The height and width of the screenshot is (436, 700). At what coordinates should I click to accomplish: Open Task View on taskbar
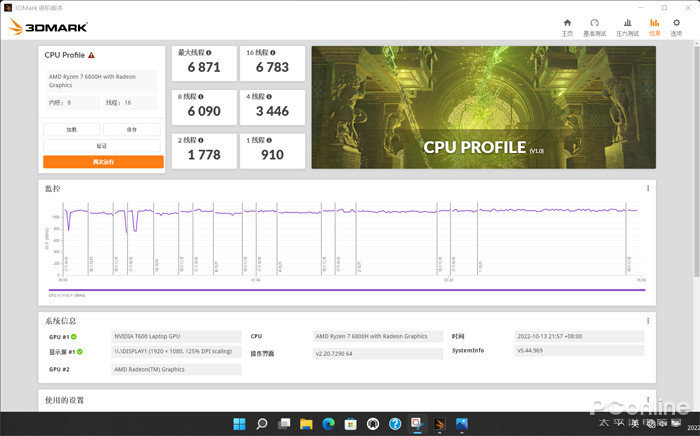point(284,424)
